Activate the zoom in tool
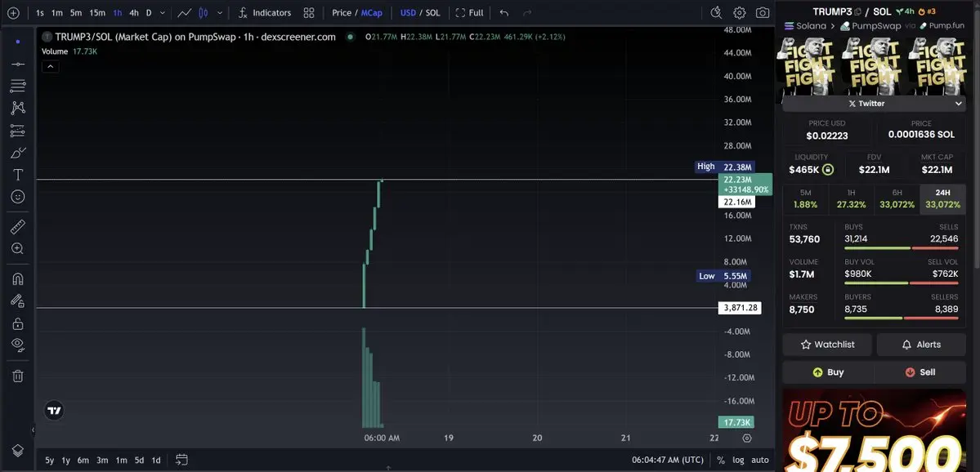980x472 pixels. coord(17,248)
